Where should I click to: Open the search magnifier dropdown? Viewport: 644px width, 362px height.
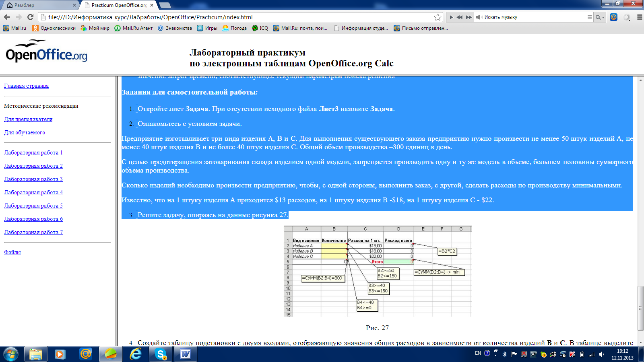600,17
